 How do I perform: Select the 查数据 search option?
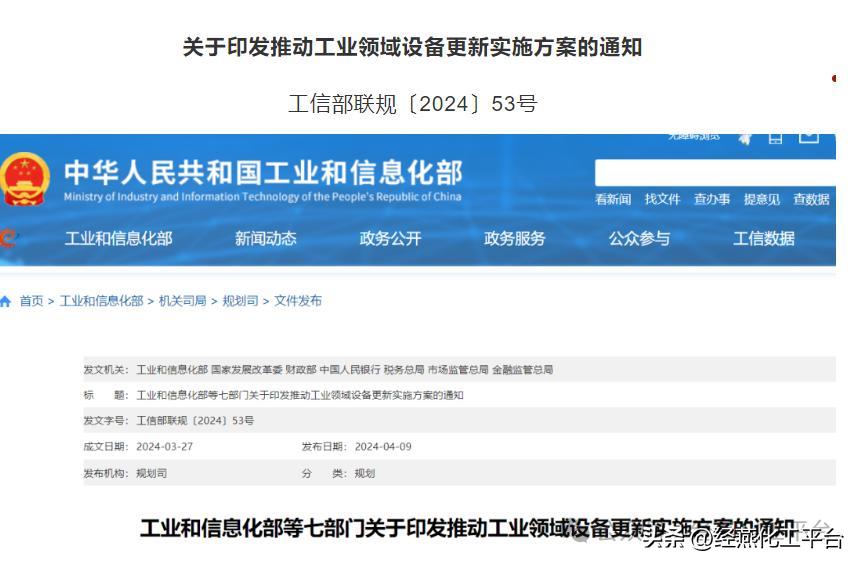[x=811, y=199]
